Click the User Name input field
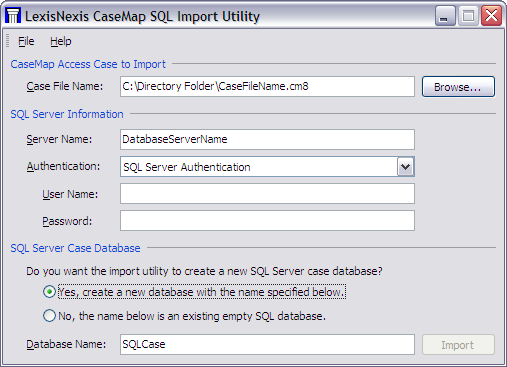 (x=267, y=193)
